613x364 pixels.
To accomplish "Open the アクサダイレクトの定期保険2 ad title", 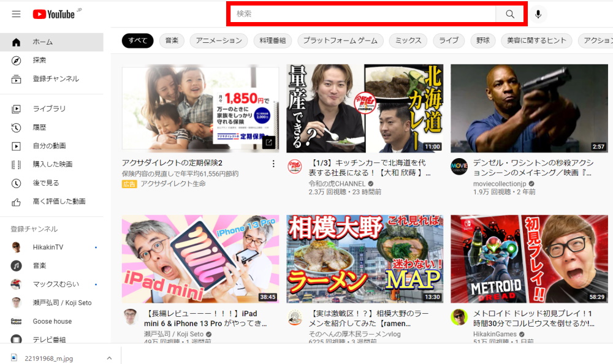I will click(x=172, y=163).
